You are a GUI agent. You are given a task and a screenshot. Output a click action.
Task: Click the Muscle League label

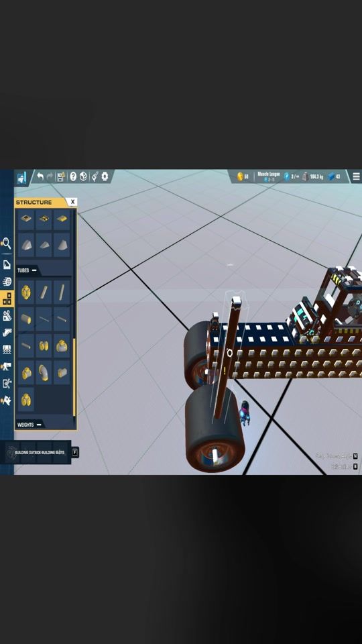(269, 174)
